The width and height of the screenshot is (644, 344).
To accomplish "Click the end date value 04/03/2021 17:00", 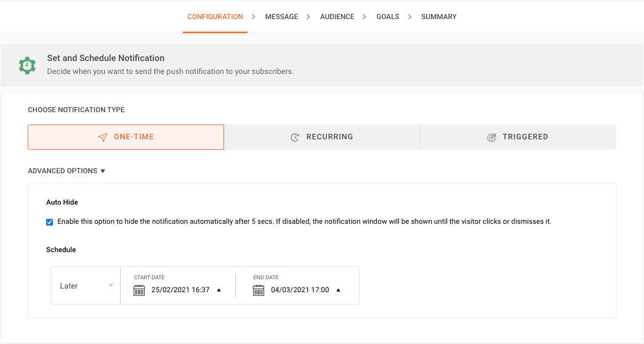I will click(300, 290).
